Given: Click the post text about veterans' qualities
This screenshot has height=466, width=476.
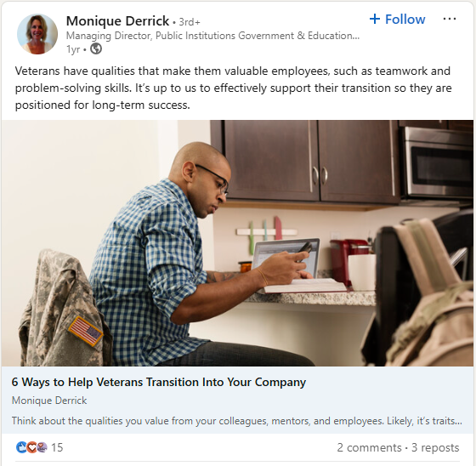Looking at the screenshot, I should (x=233, y=88).
